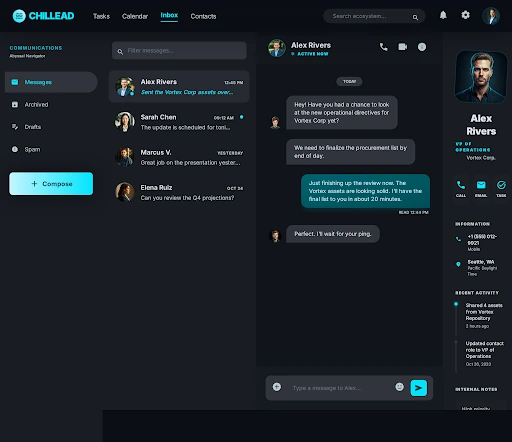Open the user profile avatar in top bar
The height and width of the screenshot is (442, 512).
tap(491, 16)
